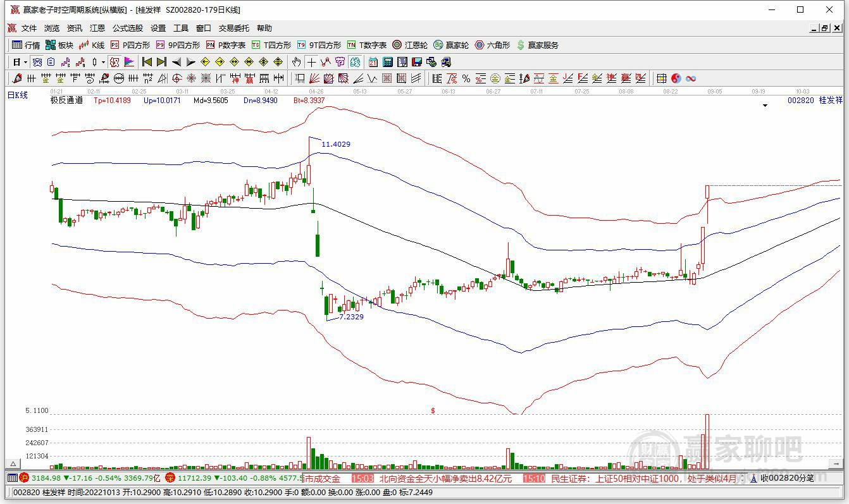Click the 民生证券 news ticker headline
The image size is (849, 504).
(x=645, y=479)
